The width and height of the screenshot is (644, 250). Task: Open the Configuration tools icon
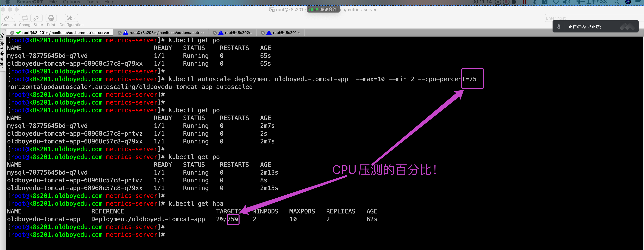click(69, 18)
